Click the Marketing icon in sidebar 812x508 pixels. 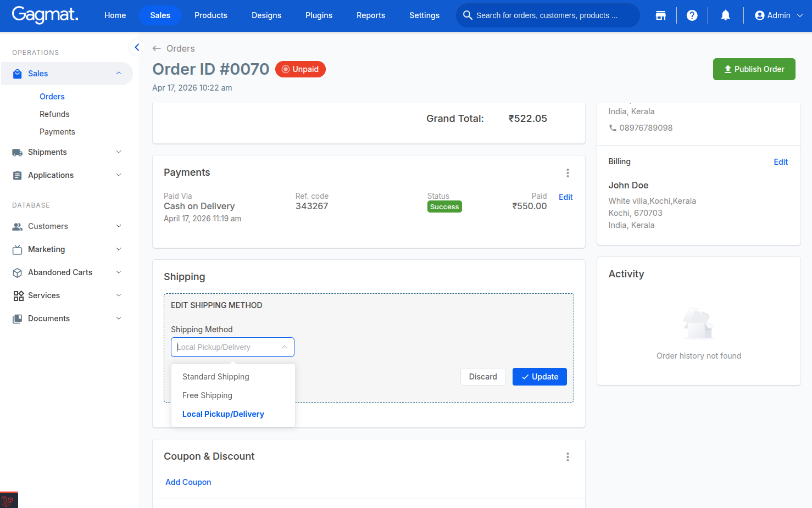click(17, 249)
